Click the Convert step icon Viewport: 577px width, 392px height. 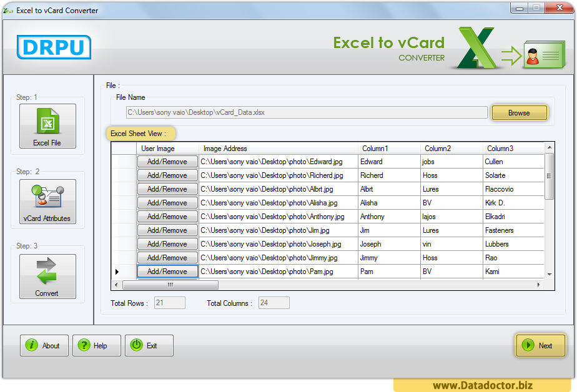pos(47,273)
